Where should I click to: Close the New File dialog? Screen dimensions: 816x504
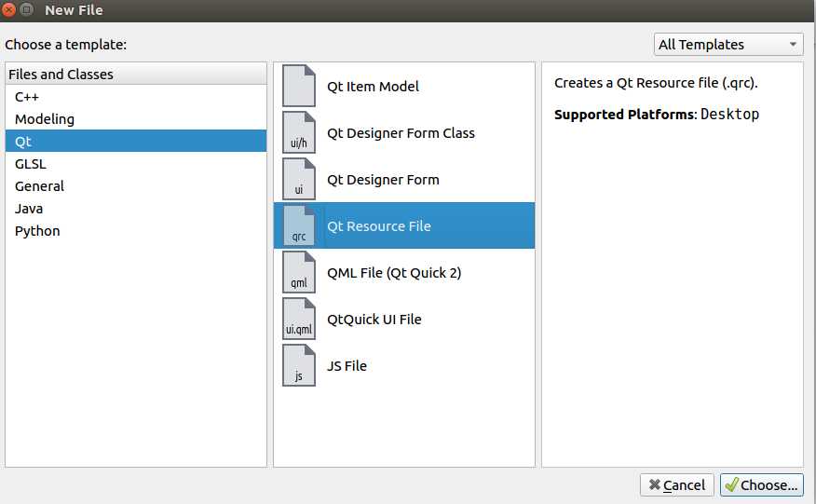pyautogui.click(x=8, y=9)
